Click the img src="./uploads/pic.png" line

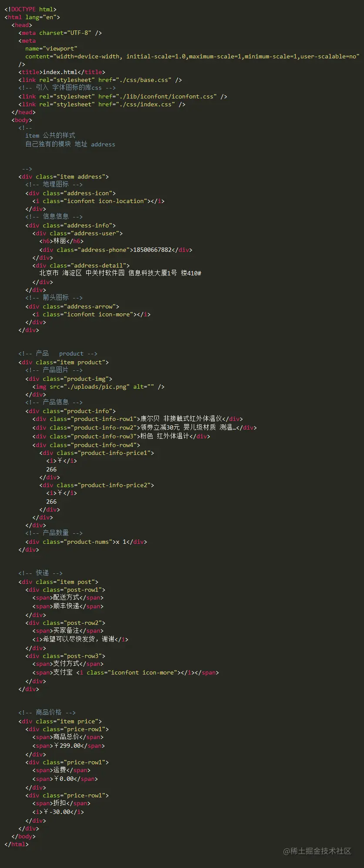click(x=98, y=387)
